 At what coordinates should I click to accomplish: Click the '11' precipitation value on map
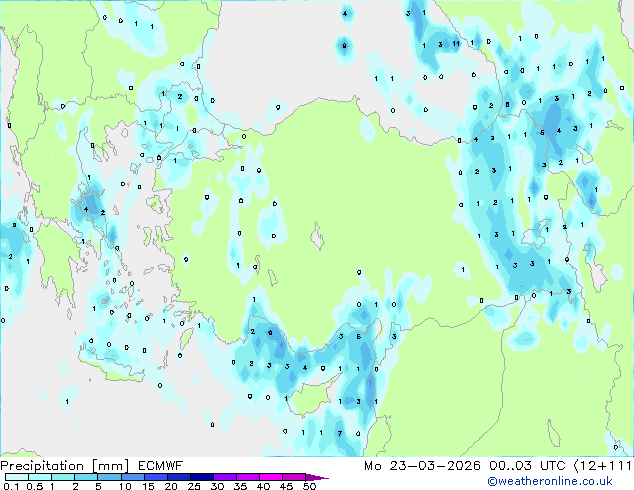click(x=456, y=44)
